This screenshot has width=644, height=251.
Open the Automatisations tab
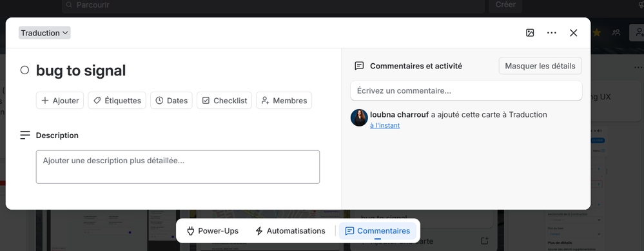click(x=290, y=231)
